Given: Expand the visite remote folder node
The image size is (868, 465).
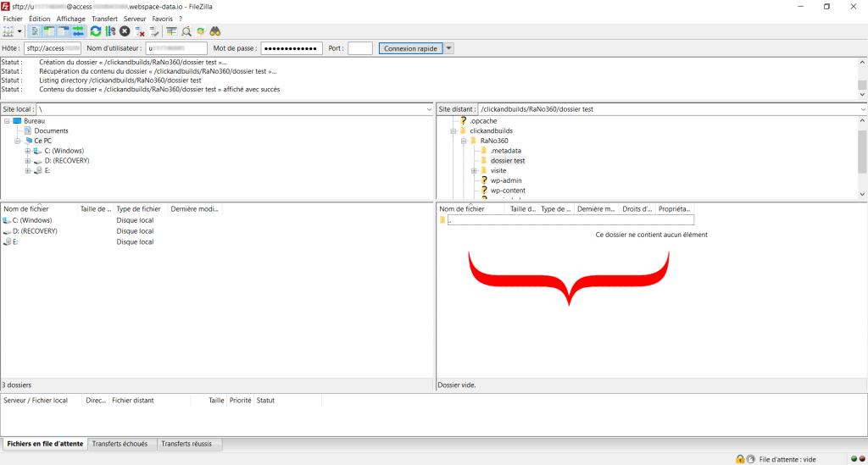Looking at the screenshot, I should (474, 171).
